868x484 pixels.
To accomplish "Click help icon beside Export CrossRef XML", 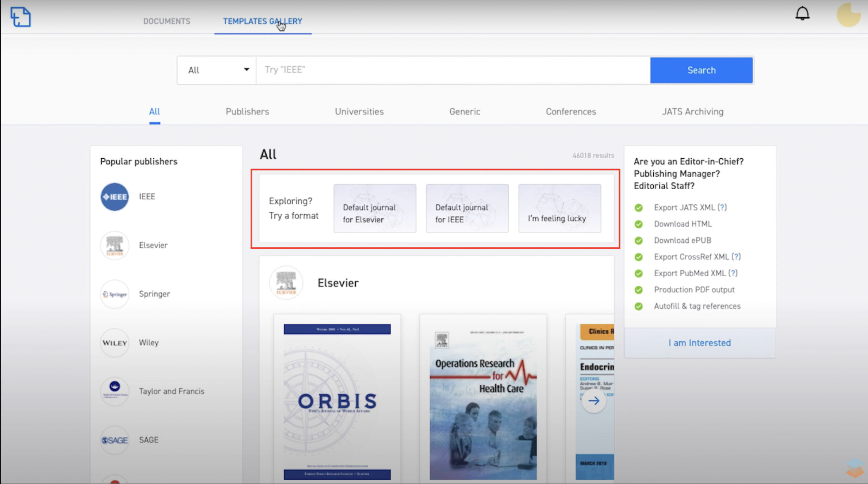I will [736, 257].
